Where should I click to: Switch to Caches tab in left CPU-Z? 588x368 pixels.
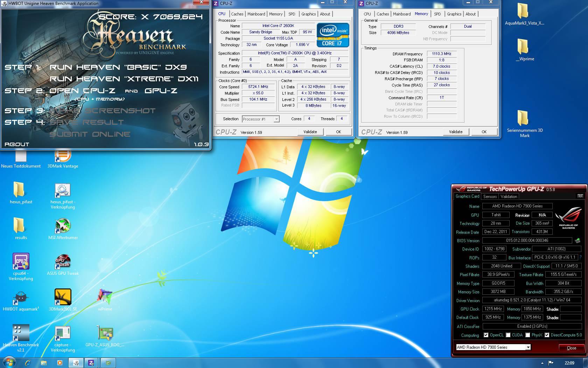pos(237,14)
